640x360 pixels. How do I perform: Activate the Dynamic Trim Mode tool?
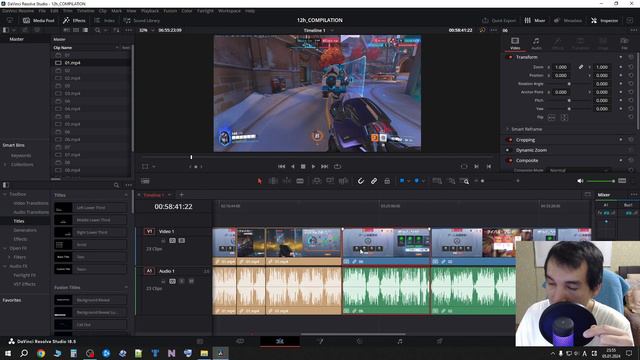coord(287,181)
